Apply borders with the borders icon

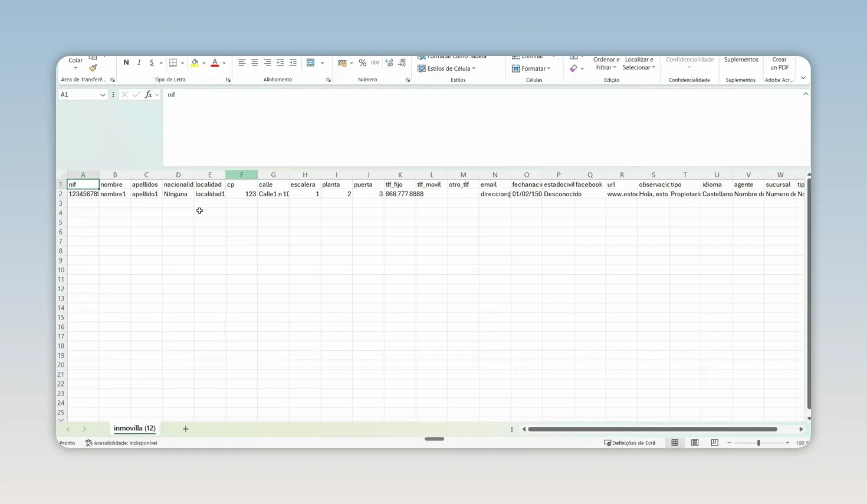(x=173, y=62)
